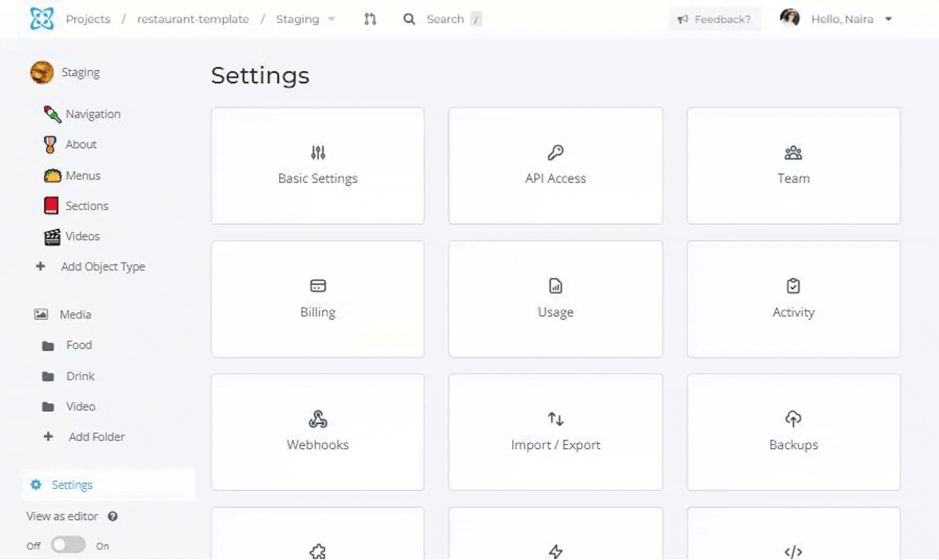Click Naira's profile avatar

(789, 19)
